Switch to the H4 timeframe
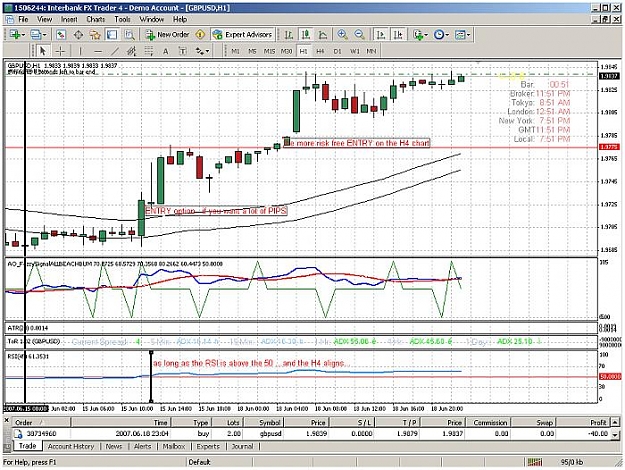Screen dimensions: 625x470 320,51
